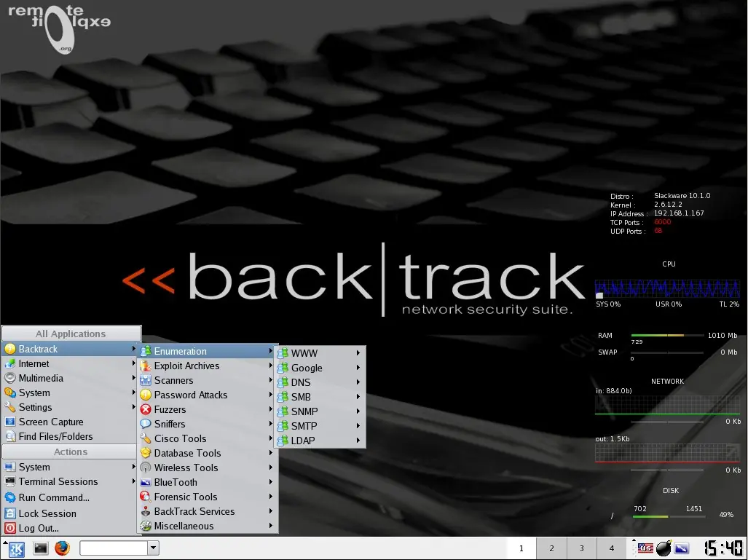The width and height of the screenshot is (748, 560).
Task: Launch Firefox from the taskbar
Action: click(62, 548)
